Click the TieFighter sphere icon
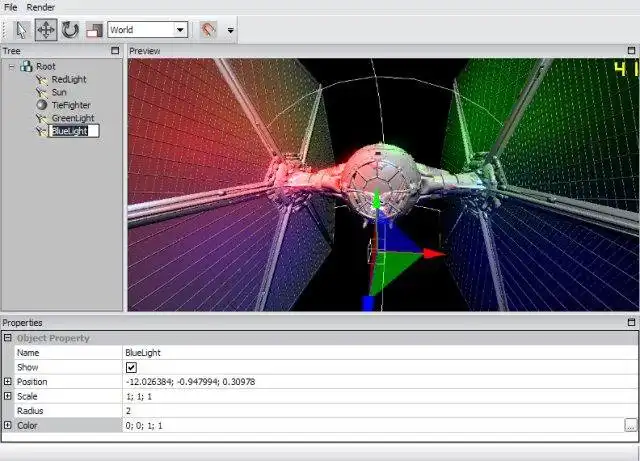The width and height of the screenshot is (640, 461). tap(42, 105)
